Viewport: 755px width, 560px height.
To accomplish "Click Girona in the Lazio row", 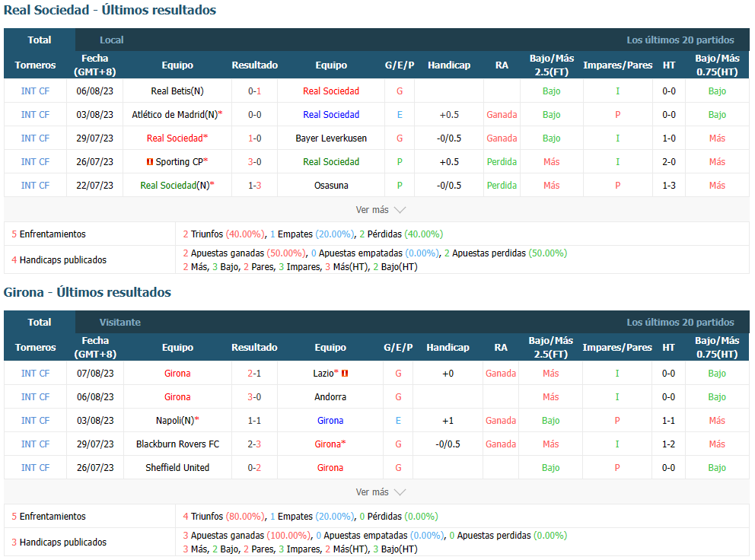I will click(177, 373).
